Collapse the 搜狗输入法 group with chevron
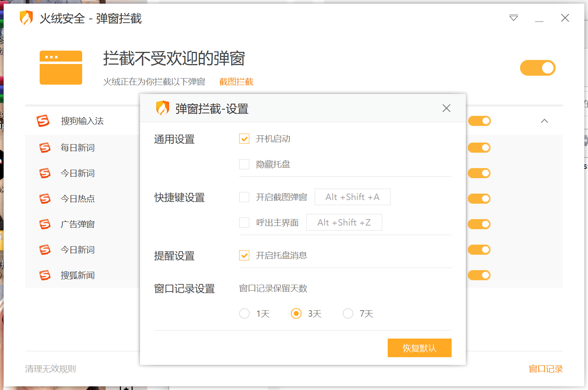588x390 pixels. 544,121
